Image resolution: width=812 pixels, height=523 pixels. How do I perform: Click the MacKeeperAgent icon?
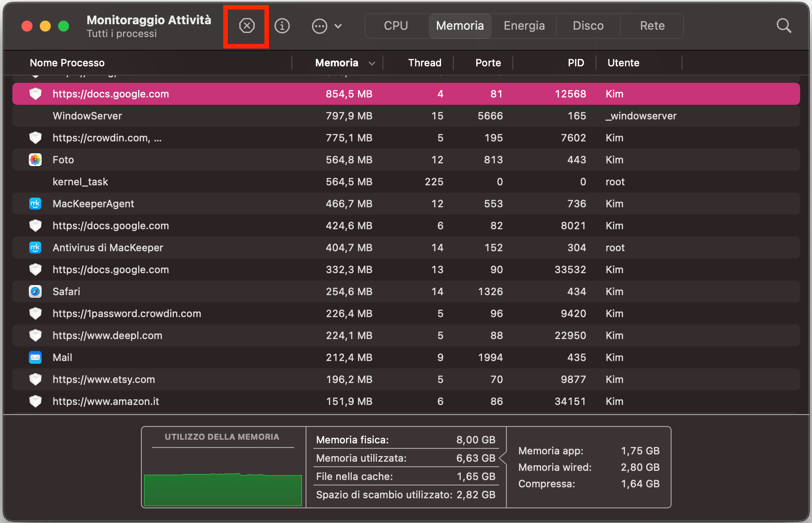click(x=35, y=204)
